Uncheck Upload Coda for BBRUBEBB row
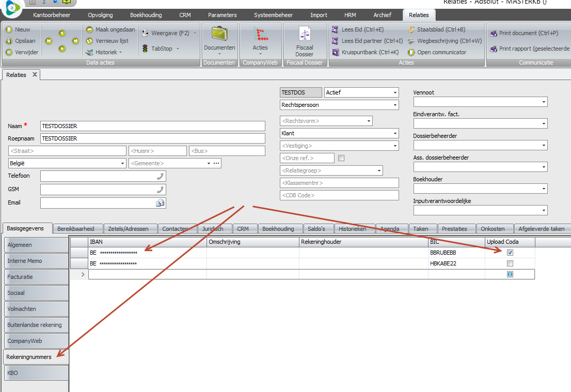This screenshot has width=571, height=392. [510, 253]
